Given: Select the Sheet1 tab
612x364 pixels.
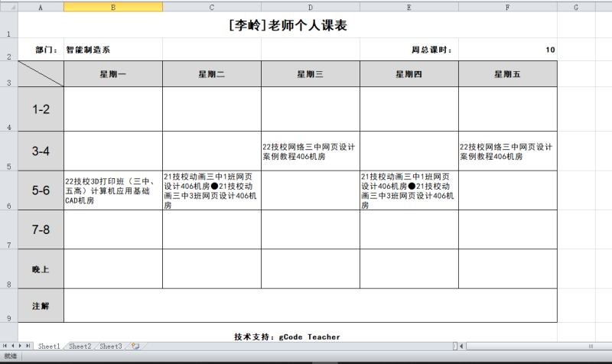Looking at the screenshot, I should coord(49,346).
